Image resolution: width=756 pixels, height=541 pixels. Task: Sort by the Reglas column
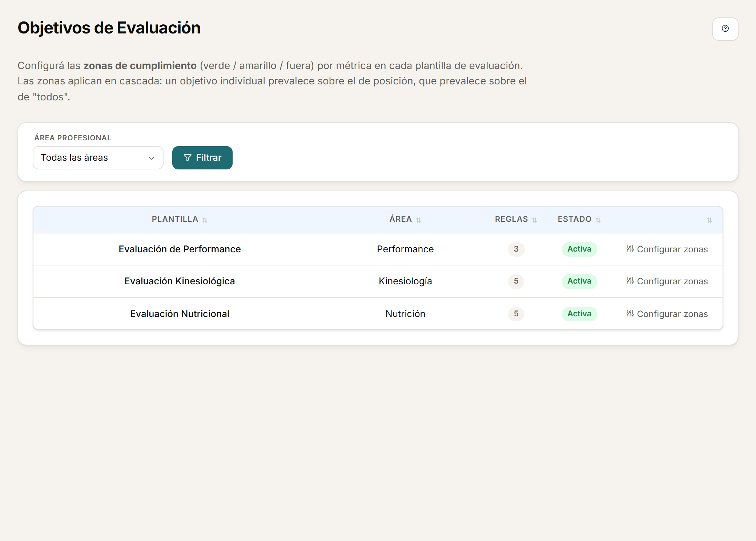click(x=534, y=220)
